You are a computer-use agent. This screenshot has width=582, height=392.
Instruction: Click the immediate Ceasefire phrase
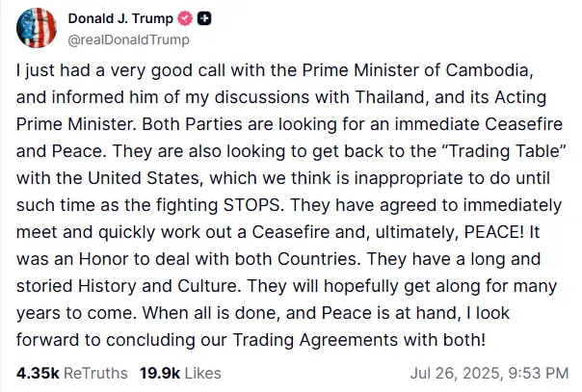coord(479,124)
